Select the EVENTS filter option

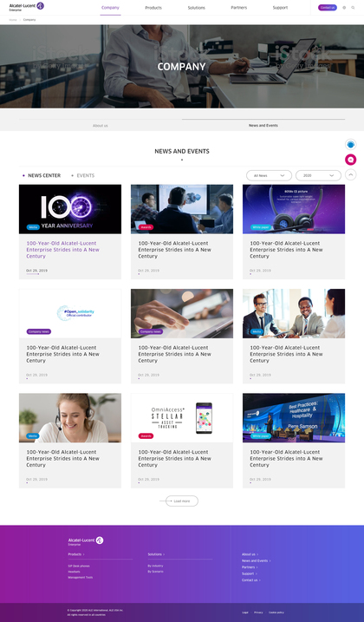[x=85, y=175]
